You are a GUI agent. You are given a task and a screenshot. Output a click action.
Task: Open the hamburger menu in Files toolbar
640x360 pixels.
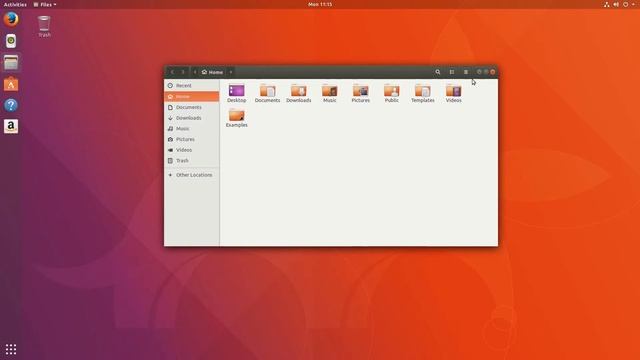tap(466, 72)
